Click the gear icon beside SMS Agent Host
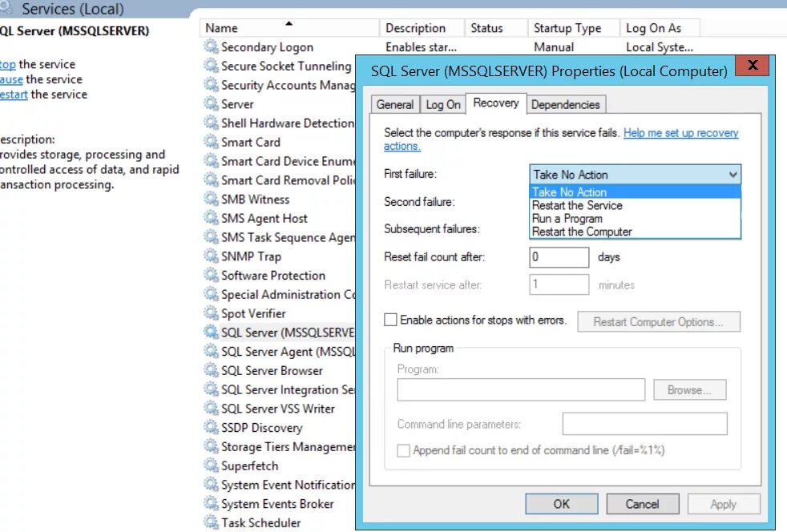 211,218
